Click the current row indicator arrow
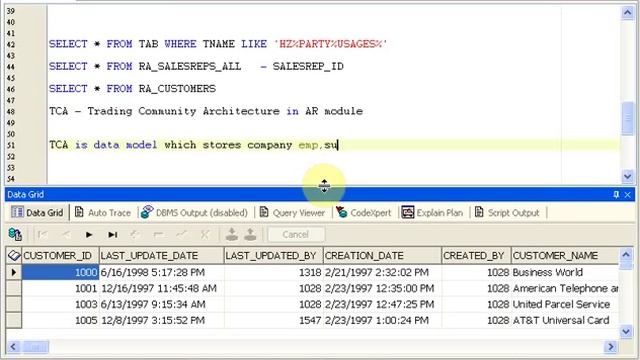Screen dimensions: 640x360 click(x=14, y=272)
